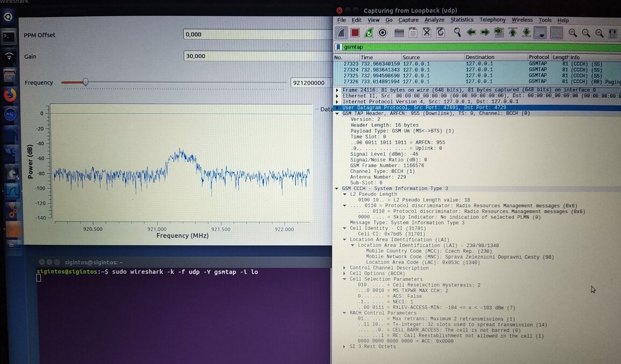Reset packet text to normal size
Image resolution: width=621 pixels, height=364 pixels.
pyautogui.click(x=599, y=33)
